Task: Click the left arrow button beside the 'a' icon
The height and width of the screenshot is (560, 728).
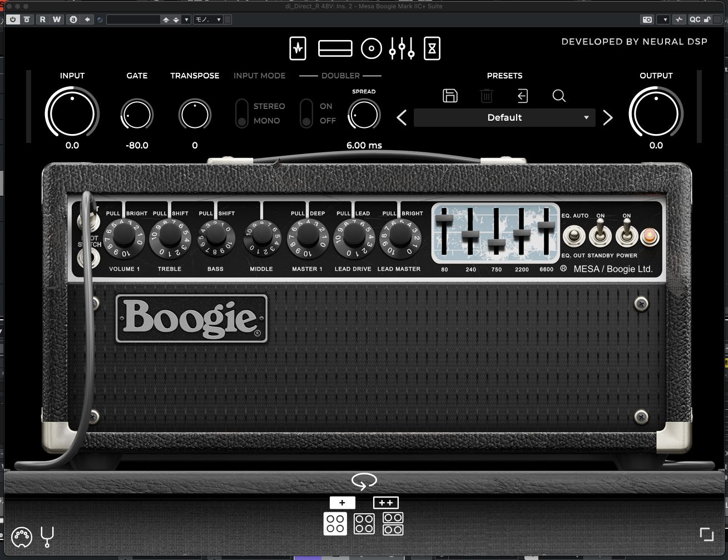Action: [87, 19]
